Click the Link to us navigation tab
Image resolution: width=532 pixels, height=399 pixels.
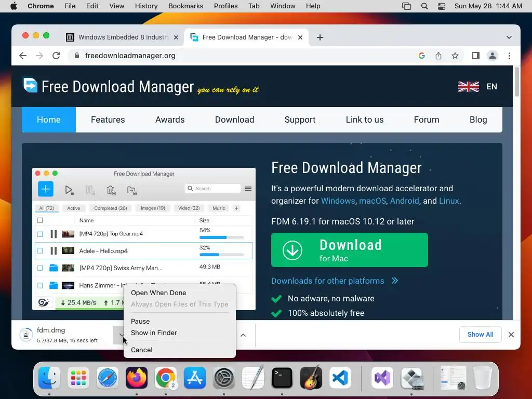click(x=365, y=120)
